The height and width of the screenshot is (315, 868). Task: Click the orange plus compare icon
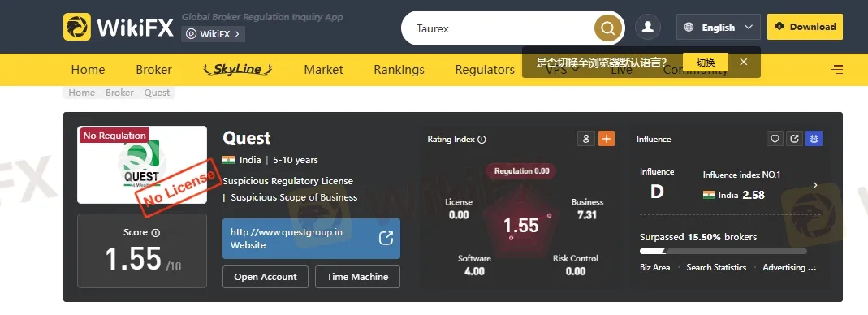click(x=607, y=138)
